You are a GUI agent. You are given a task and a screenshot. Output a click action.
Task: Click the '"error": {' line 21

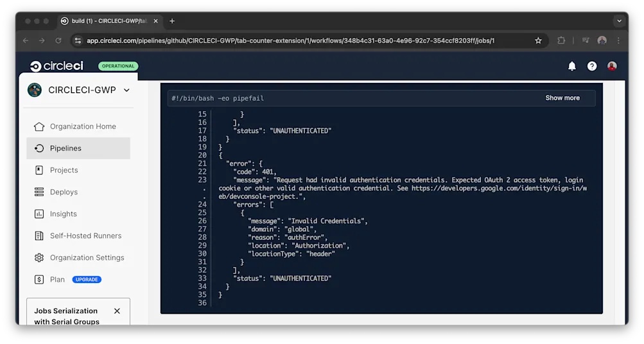point(244,164)
